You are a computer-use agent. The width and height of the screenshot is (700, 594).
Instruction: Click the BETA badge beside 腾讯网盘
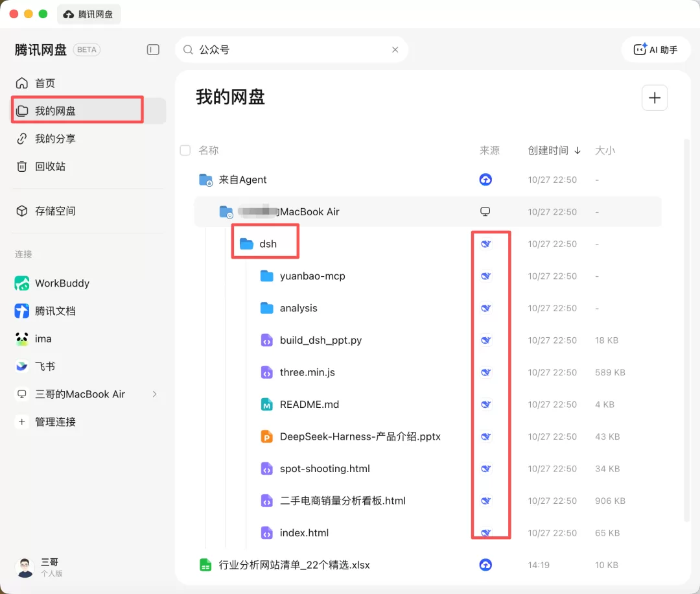coord(87,49)
